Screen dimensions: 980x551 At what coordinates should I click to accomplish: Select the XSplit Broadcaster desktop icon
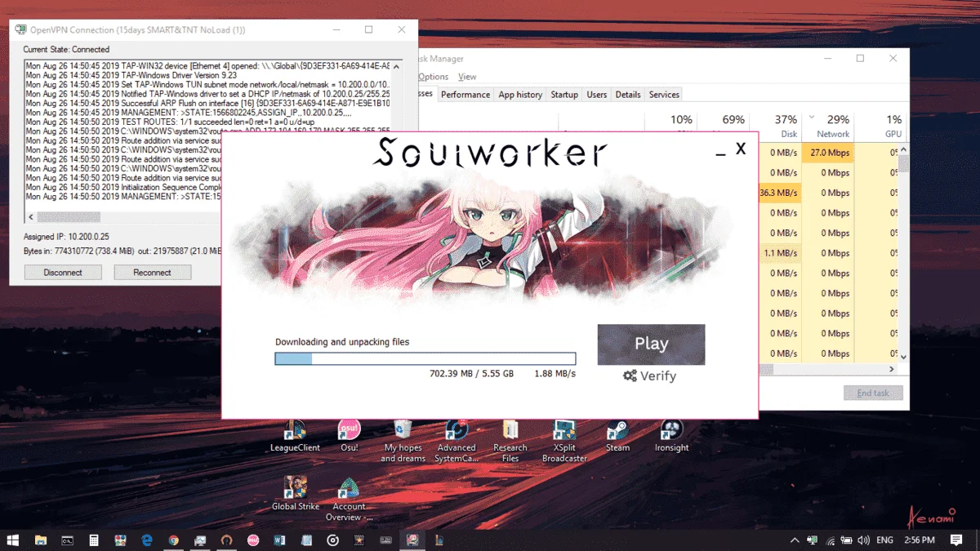coord(564,442)
